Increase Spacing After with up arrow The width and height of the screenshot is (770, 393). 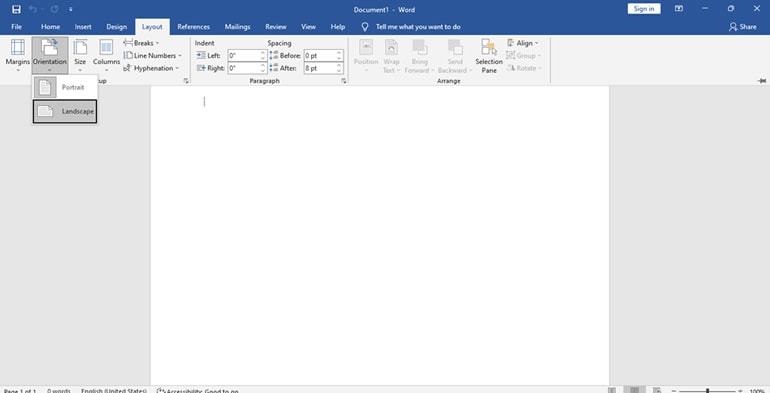tap(339, 65)
